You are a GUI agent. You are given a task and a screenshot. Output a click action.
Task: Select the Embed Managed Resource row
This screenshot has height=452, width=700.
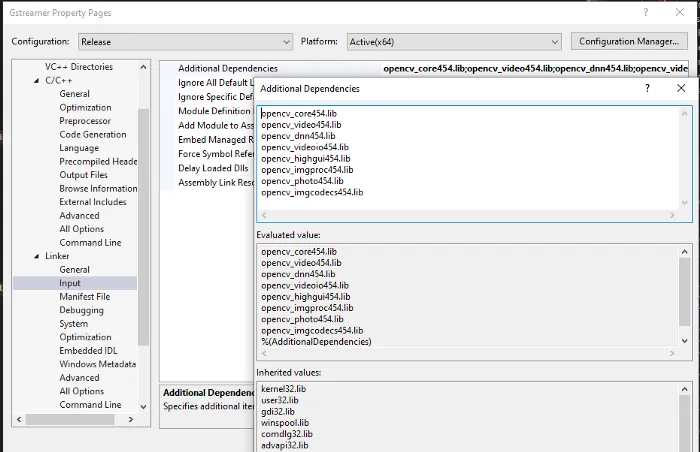tap(216, 140)
